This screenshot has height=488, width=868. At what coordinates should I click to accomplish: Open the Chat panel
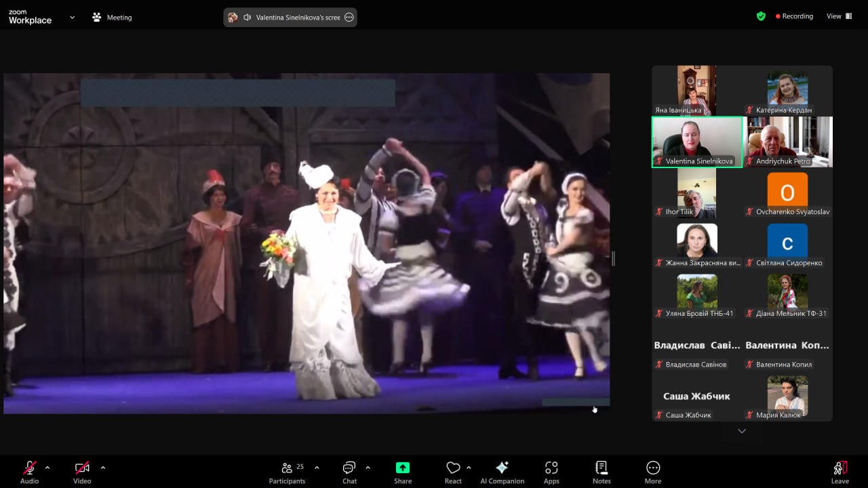coord(349,472)
